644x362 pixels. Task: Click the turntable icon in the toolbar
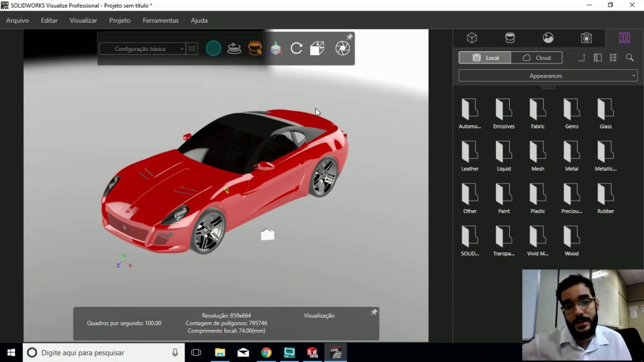[234, 48]
